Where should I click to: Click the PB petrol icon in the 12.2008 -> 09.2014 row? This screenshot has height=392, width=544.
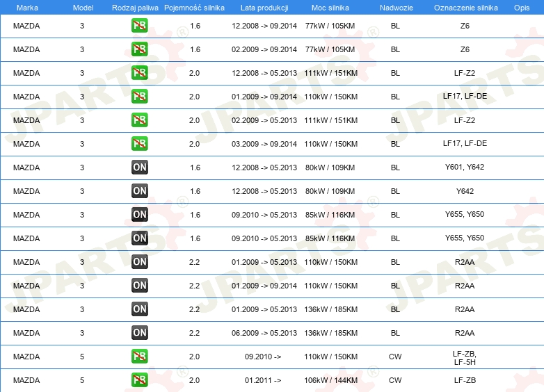pos(139,26)
